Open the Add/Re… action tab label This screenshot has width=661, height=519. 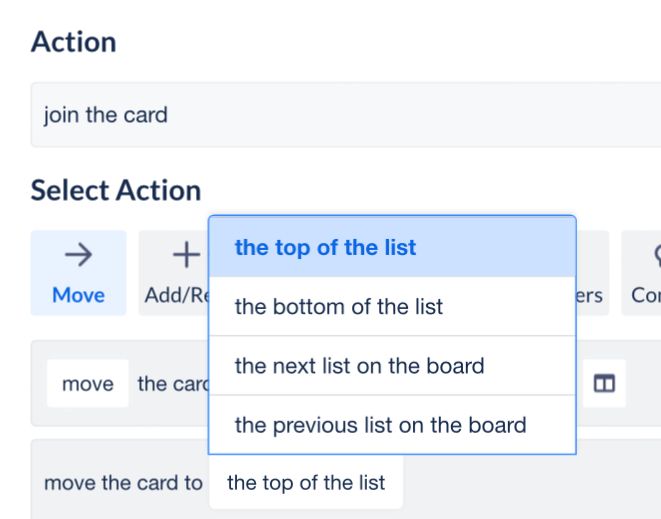(177, 295)
